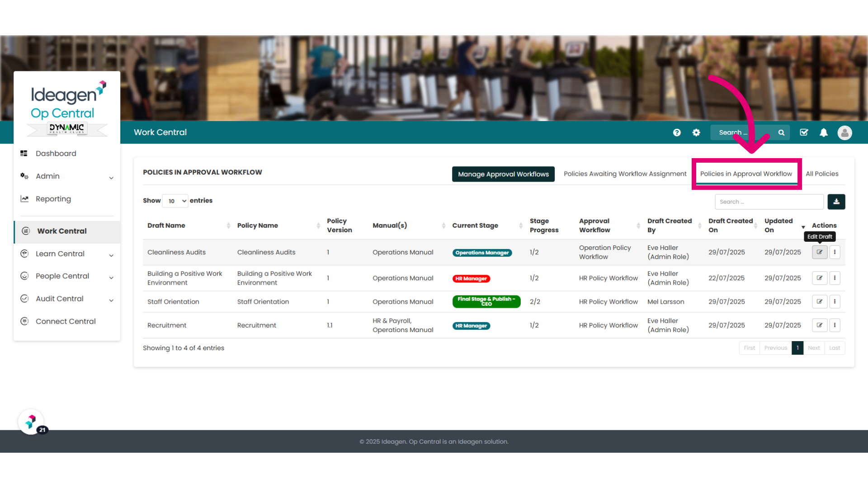868x488 pixels.
Task: Click the Audit Central sidebar icon
Action: point(24,299)
